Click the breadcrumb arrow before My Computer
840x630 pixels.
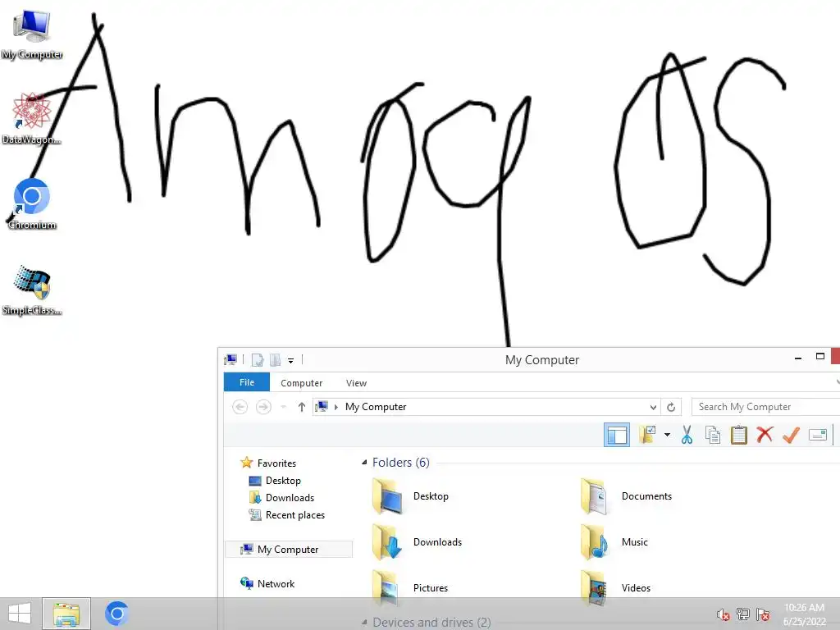336,407
